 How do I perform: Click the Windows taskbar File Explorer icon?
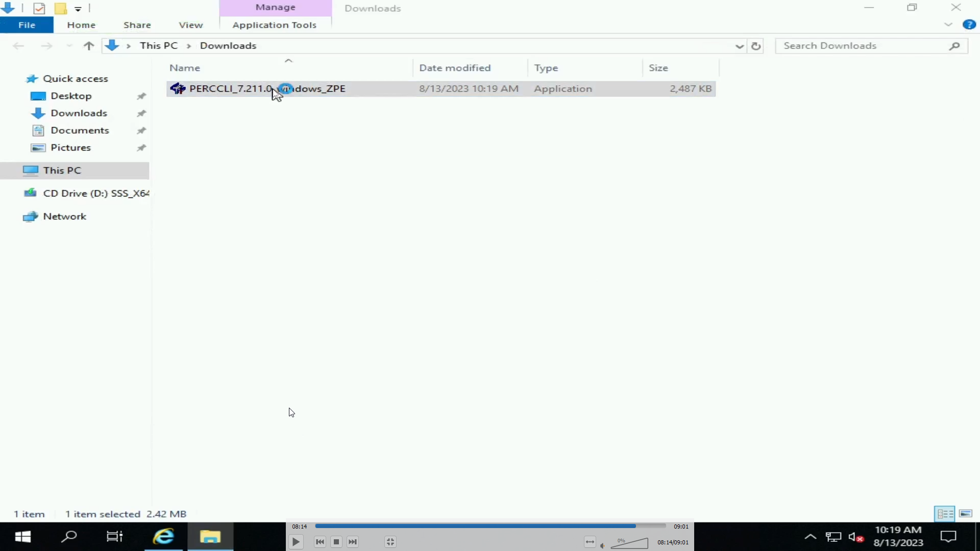click(x=211, y=536)
